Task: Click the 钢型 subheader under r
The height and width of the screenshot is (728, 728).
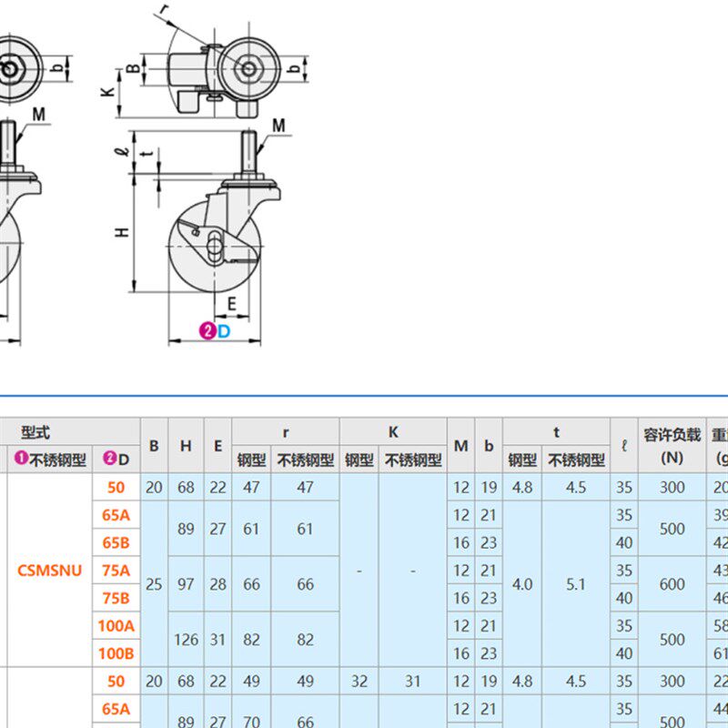Action: click(x=251, y=460)
